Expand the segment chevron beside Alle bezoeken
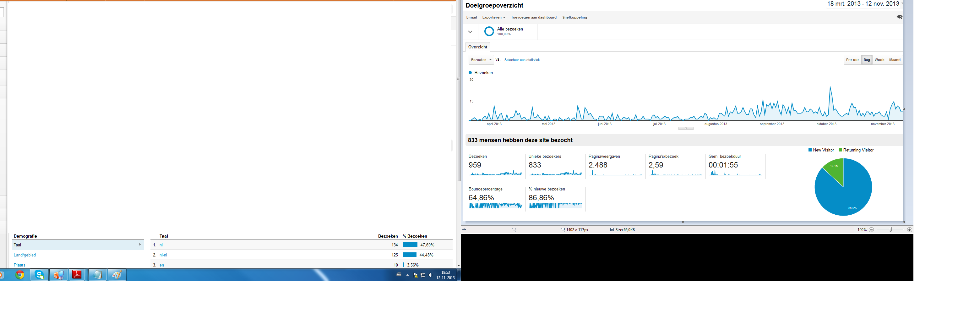Image resolution: width=980 pixels, height=330 pixels. (470, 32)
